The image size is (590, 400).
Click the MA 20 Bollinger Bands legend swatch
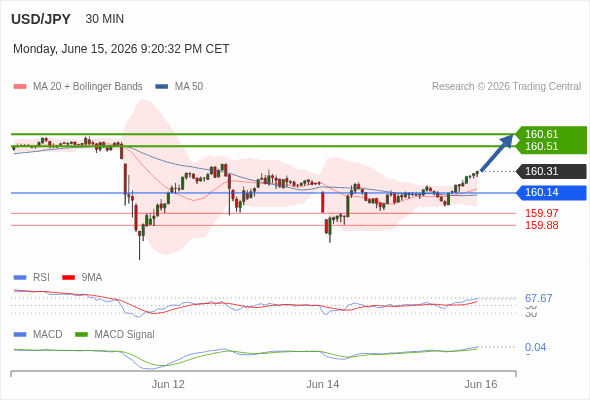point(20,87)
